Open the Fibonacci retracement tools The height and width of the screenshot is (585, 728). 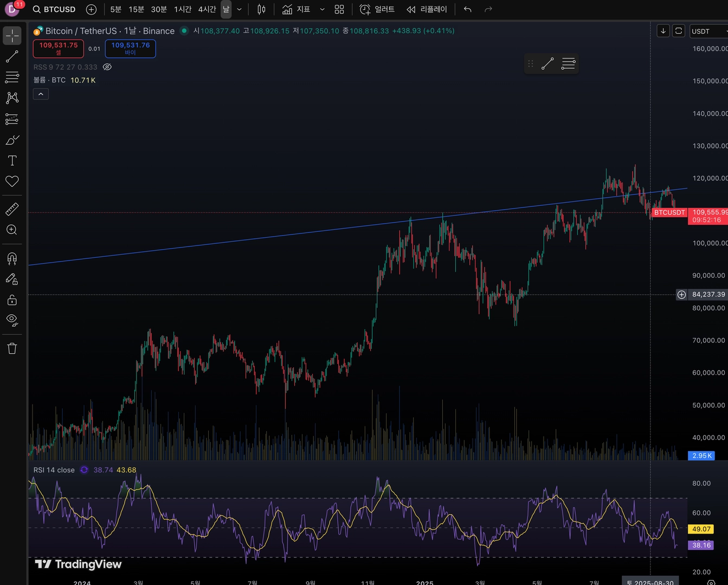coord(12,77)
